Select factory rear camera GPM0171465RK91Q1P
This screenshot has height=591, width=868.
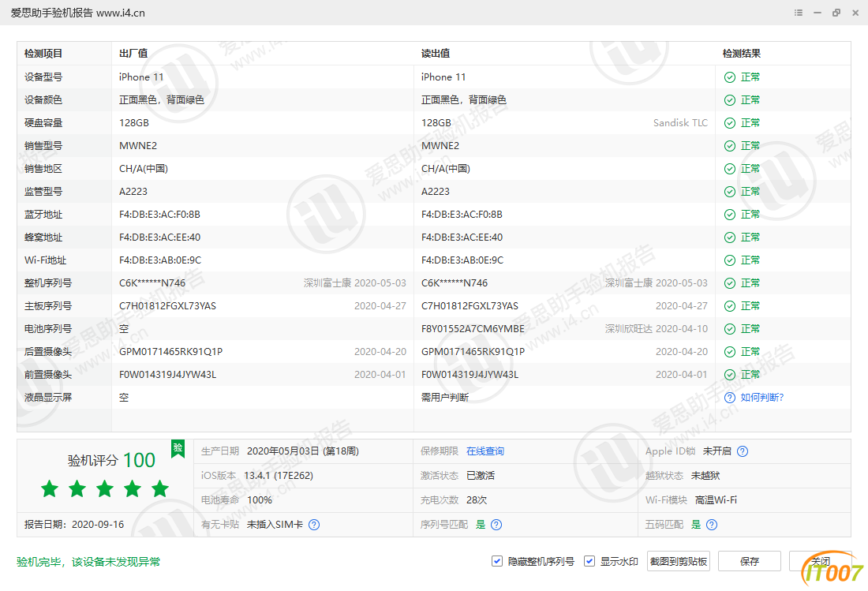[x=170, y=352]
